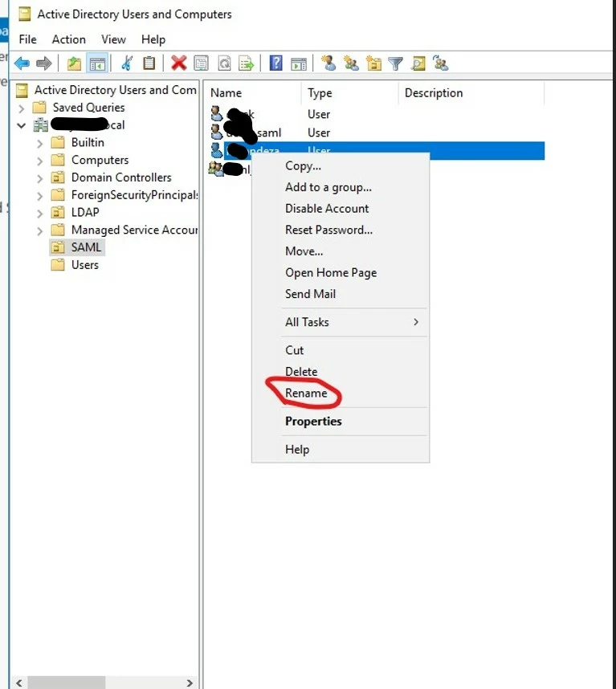
Task: Open the File menu
Action: (x=27, y=39)
